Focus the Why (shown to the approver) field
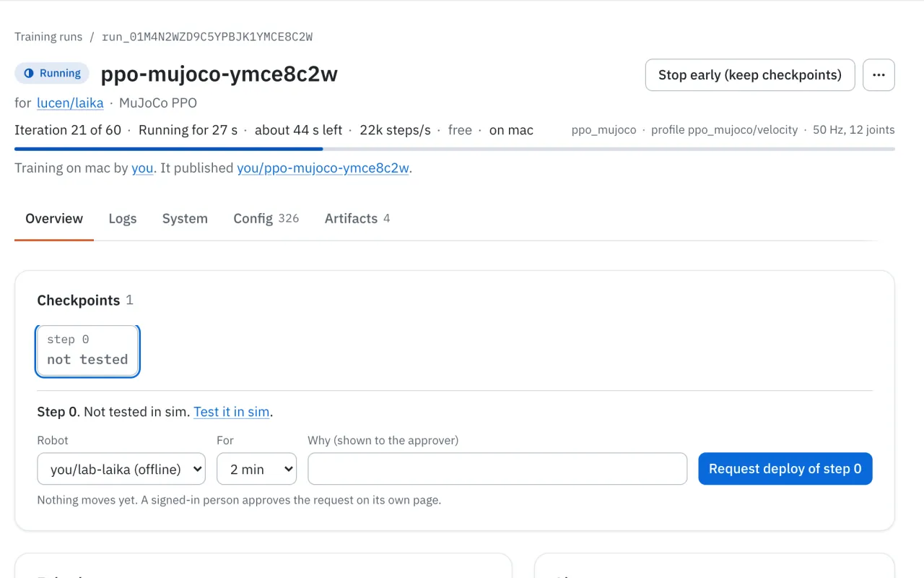Screen dimensions: 924x578 point(497,469)
